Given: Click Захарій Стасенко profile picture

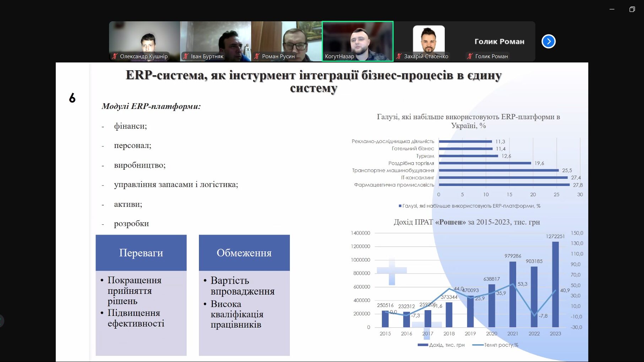Looking at the screenshot, I should point(428,38).
